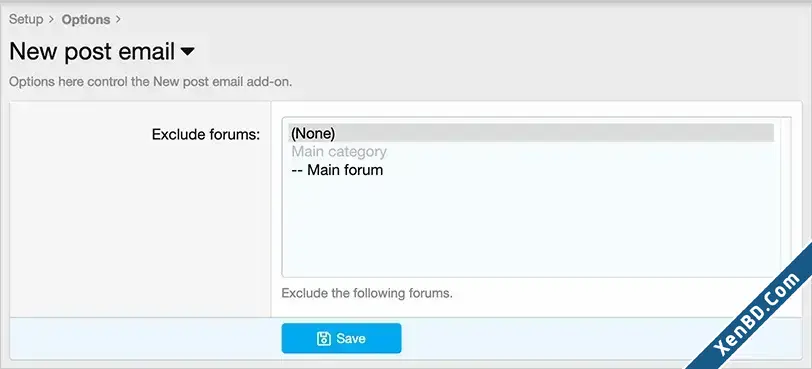The height and width of the screenshot is (369, 812).
Task: Open the New post email title caret
Action: pyautogui.click(x=187, y=52)
